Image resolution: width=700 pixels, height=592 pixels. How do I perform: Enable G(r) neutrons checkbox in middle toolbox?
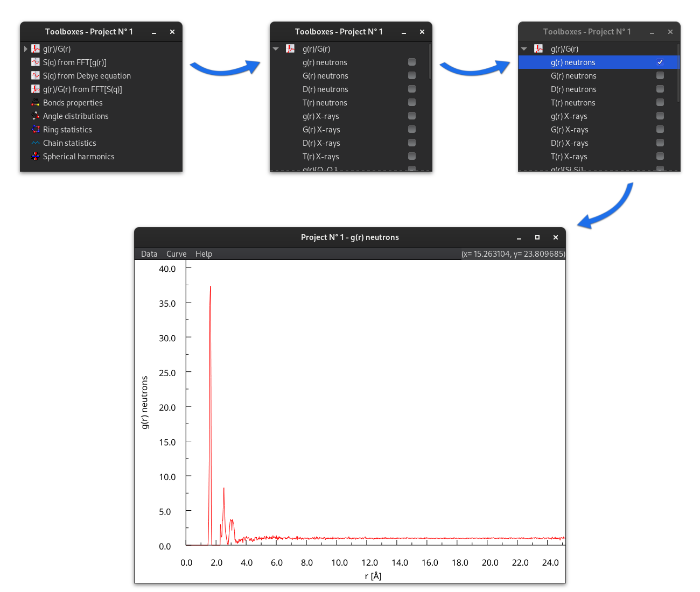tap(412, 76)
